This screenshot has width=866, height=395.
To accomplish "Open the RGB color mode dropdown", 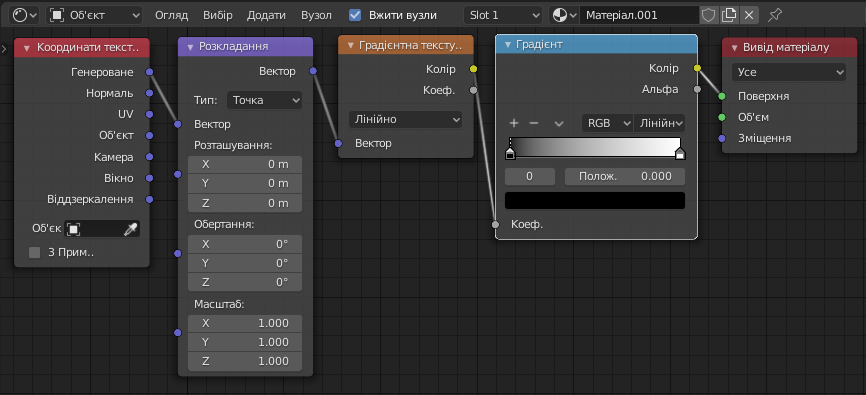I will click(608, 123).
